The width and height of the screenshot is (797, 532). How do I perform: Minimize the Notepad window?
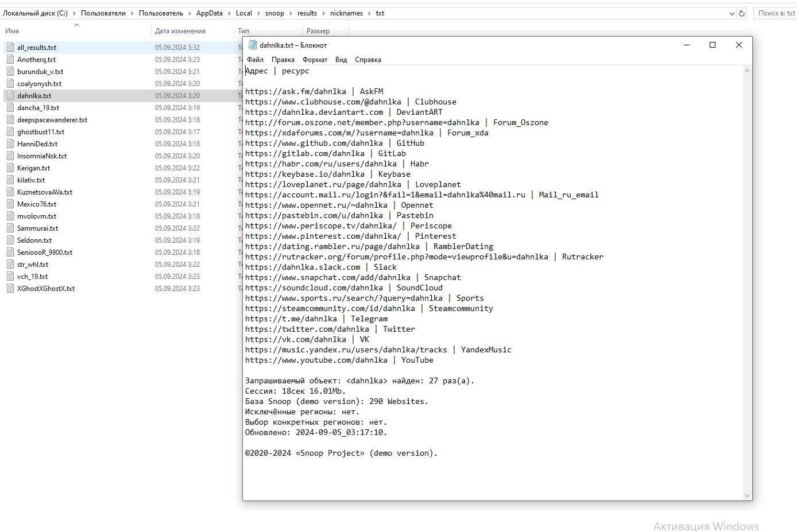pyautogui.click(x=686, y=45)
